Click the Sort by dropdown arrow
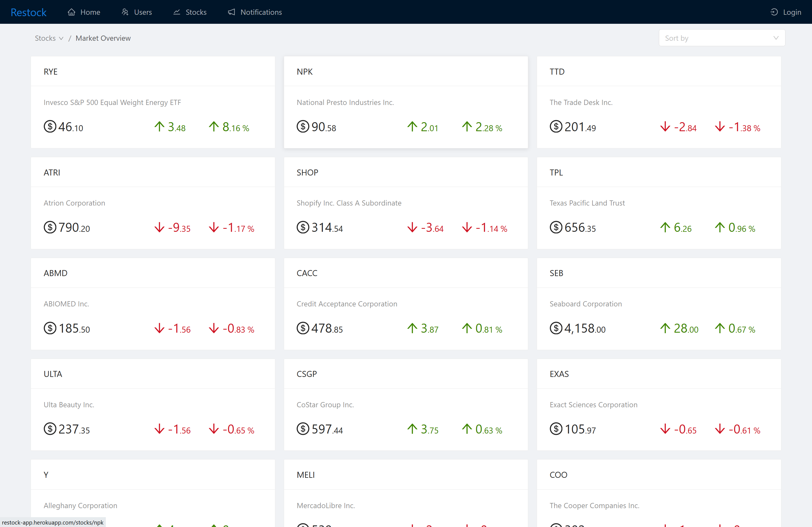The width and height of the screenshot is (812, 527). 776,38
